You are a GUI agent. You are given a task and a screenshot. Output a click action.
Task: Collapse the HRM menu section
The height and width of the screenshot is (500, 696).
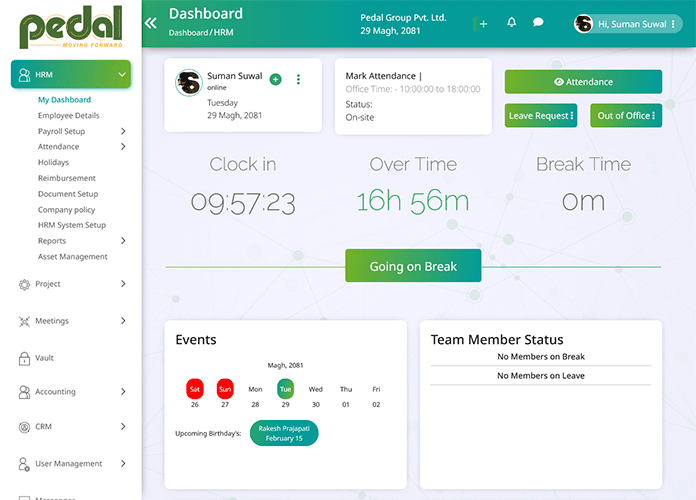point(121,75)
